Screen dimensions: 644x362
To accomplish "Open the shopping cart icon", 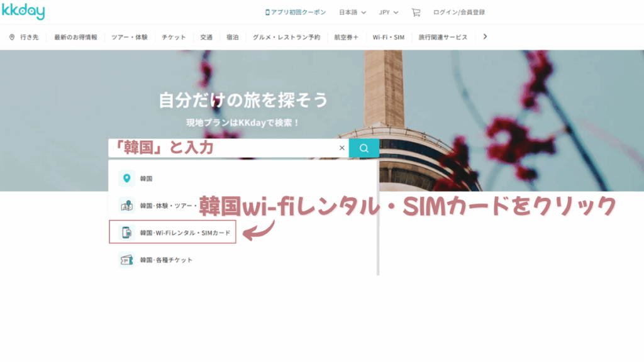I will click(x=416, y=13).
